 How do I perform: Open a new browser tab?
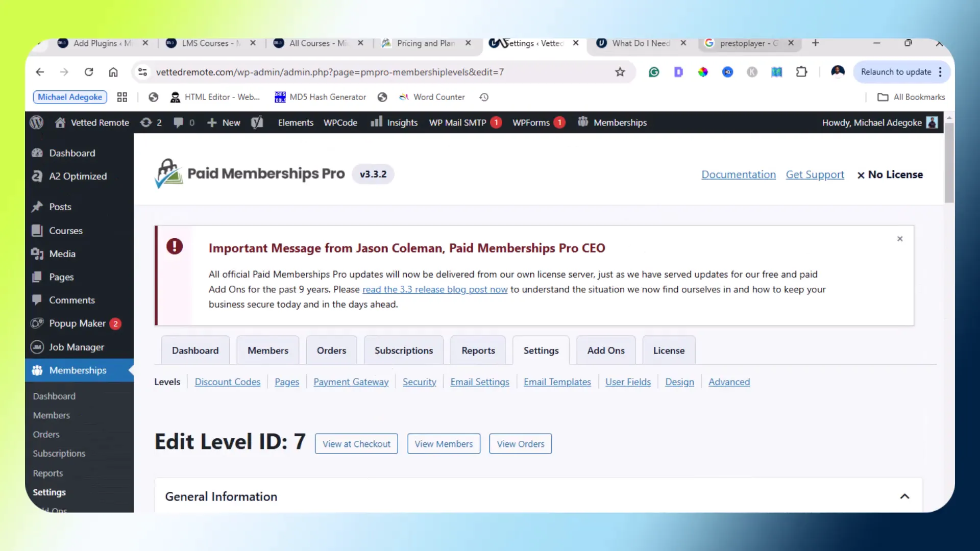[x=815, y=43]
